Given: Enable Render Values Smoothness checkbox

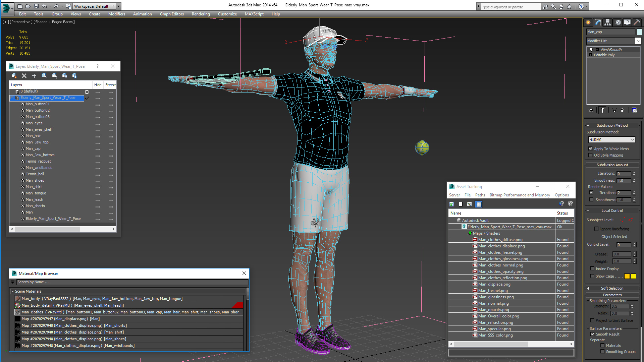Looking at the screenshot, I should [591, 200].
